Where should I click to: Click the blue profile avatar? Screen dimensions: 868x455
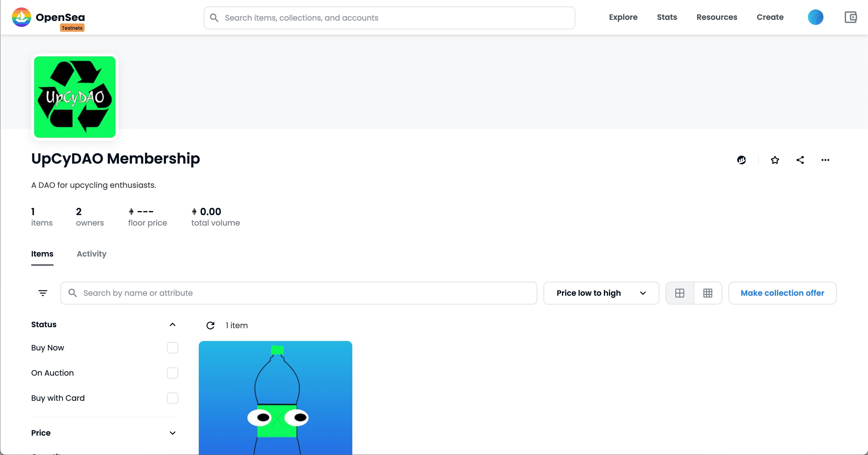[x=815, y=17]
